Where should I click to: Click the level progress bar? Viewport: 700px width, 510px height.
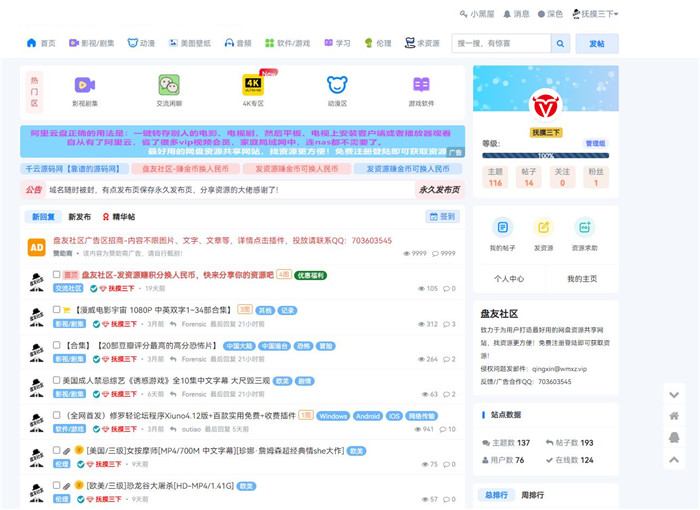(546, 156)
